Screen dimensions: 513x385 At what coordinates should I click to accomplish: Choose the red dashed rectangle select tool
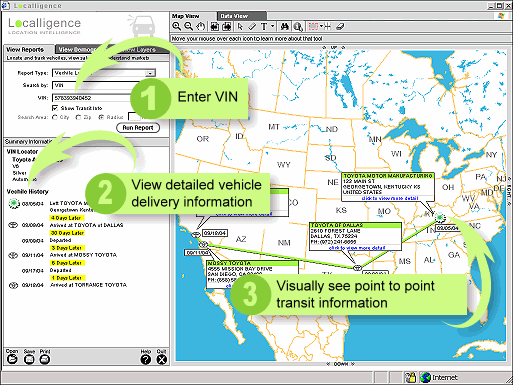pos(313,26)
